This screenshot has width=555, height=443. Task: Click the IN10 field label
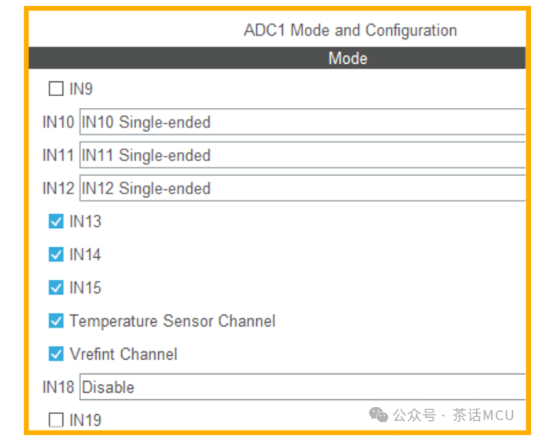(x=58, y=122)
